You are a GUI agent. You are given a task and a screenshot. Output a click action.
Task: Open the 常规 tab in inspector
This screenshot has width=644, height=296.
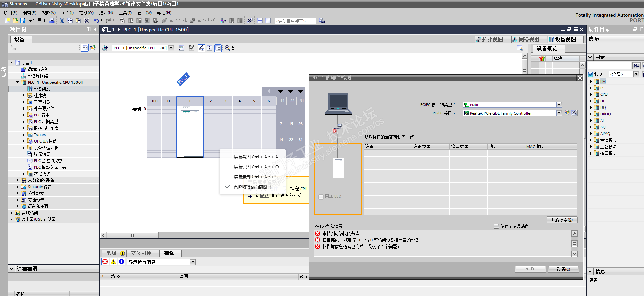tap(114, 253)
